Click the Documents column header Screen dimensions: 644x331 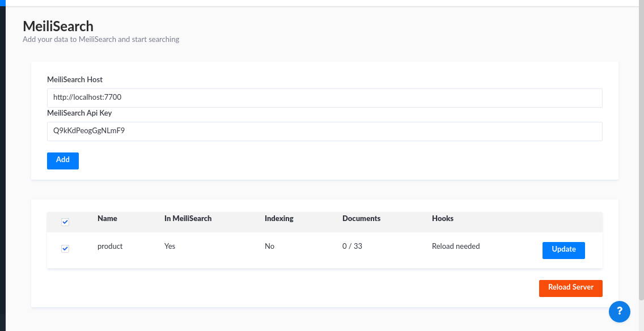(361, 218)
